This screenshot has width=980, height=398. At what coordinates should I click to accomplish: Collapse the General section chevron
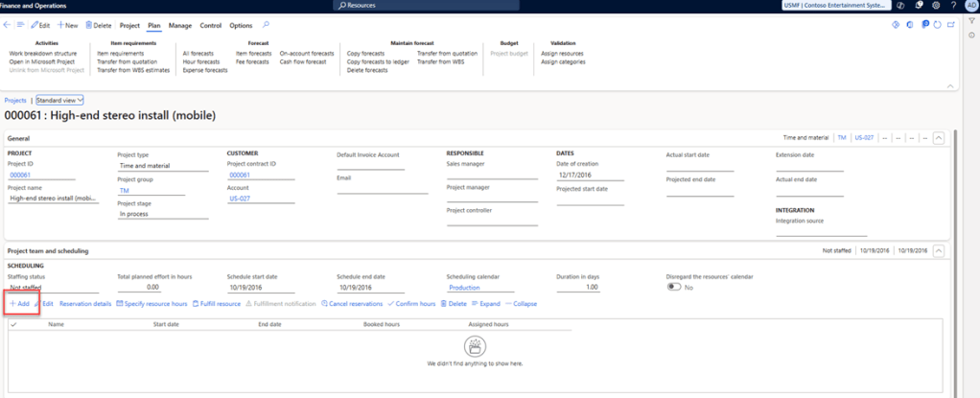939,138
